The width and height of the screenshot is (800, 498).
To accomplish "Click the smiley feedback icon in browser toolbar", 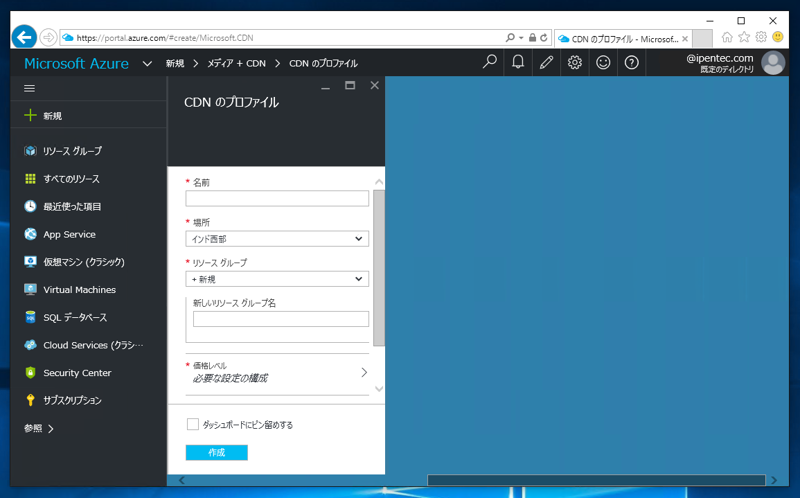I will point(778,37).
